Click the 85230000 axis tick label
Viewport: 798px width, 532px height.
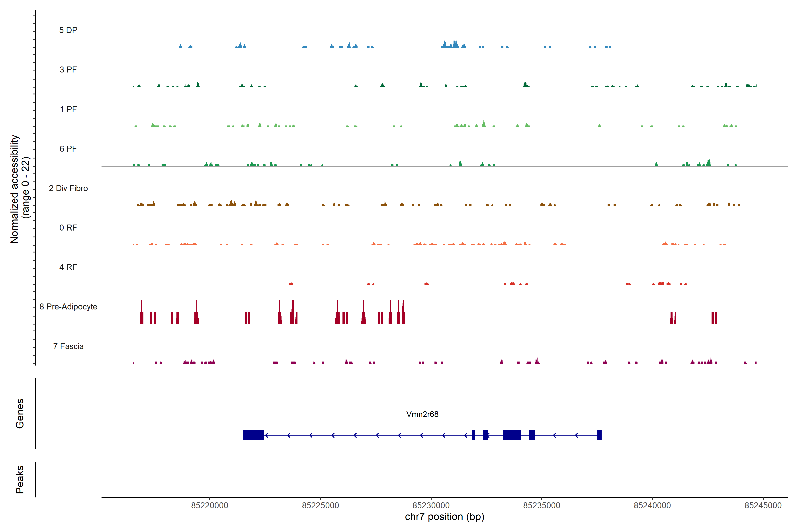[x=431, y=505]
